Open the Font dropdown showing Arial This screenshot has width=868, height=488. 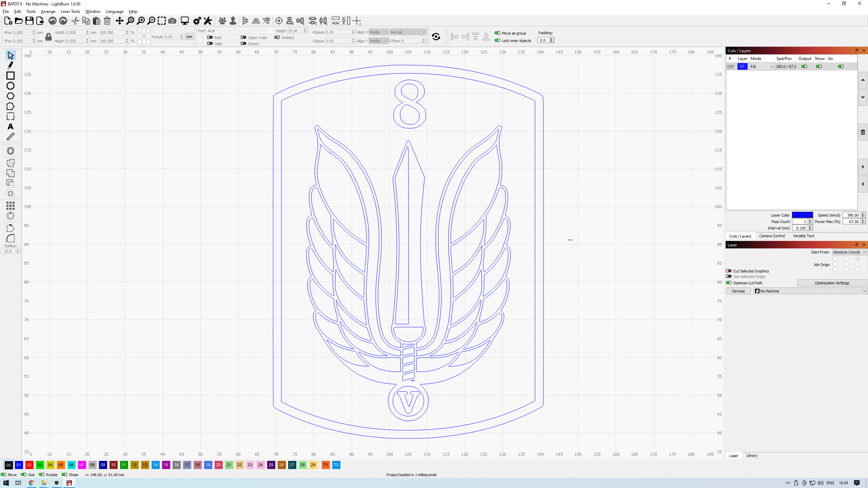(240, 31)
